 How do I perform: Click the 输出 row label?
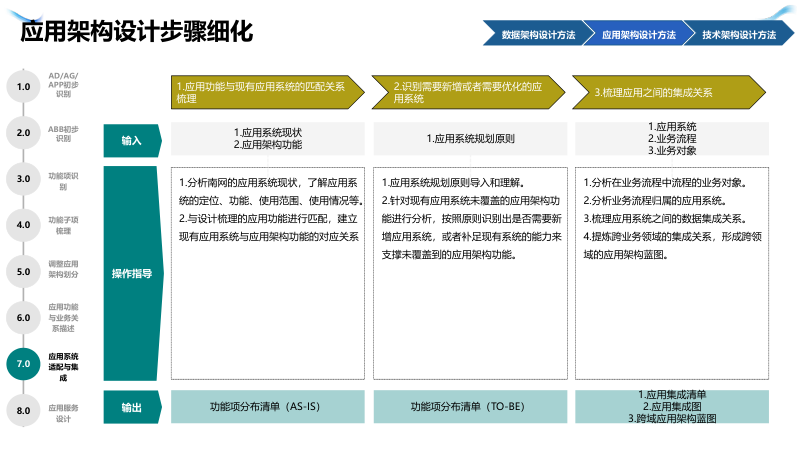[x=132, y=407]
